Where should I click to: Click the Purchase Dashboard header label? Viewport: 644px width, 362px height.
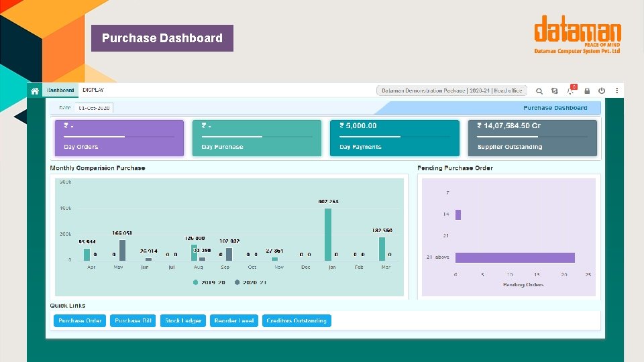[555, 108]
